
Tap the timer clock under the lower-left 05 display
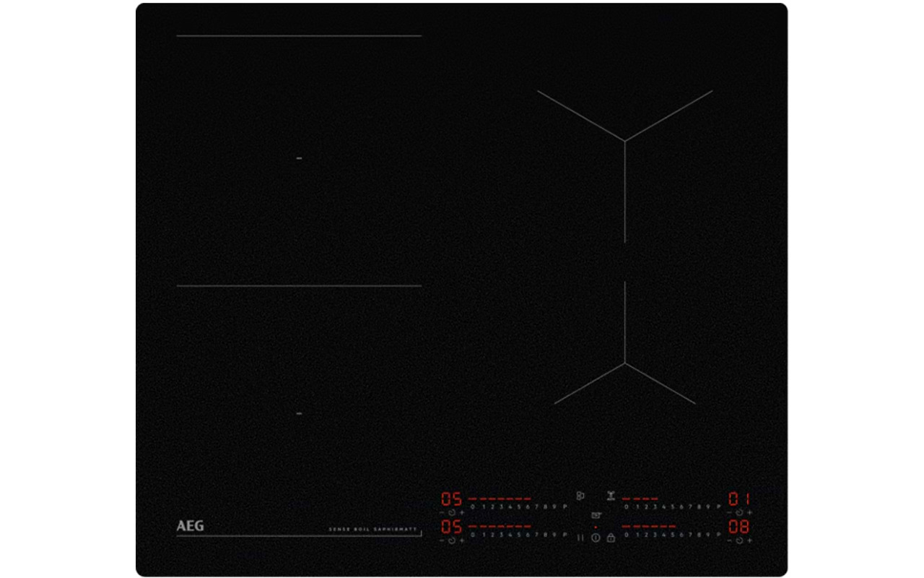pyautogui.click(x=452, y=540)
